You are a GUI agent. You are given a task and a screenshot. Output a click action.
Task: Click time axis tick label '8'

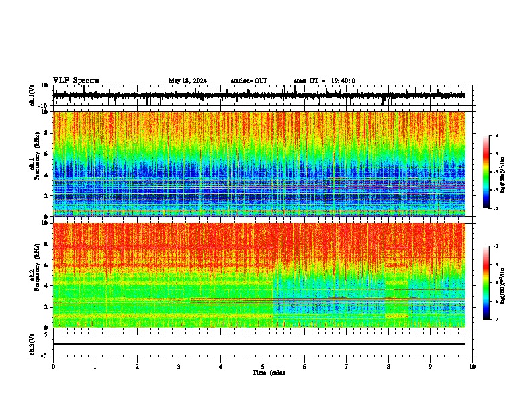click(388, 367)
